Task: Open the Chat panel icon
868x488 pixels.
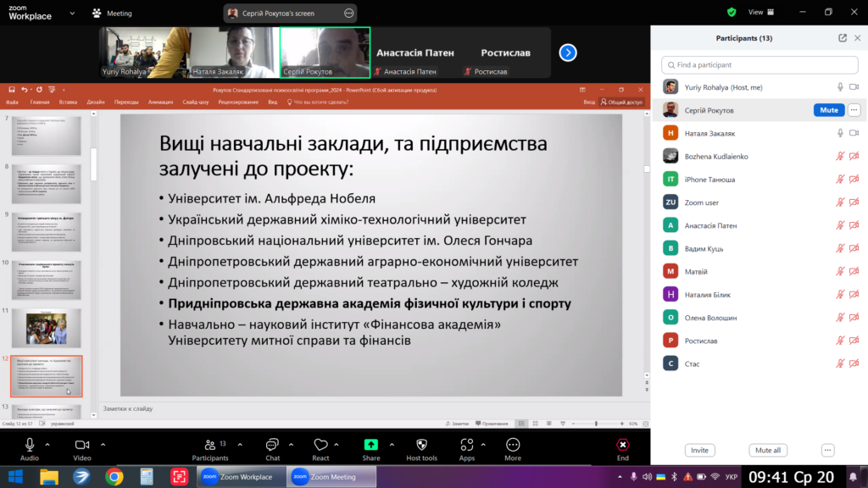Action: coord(272,445)
